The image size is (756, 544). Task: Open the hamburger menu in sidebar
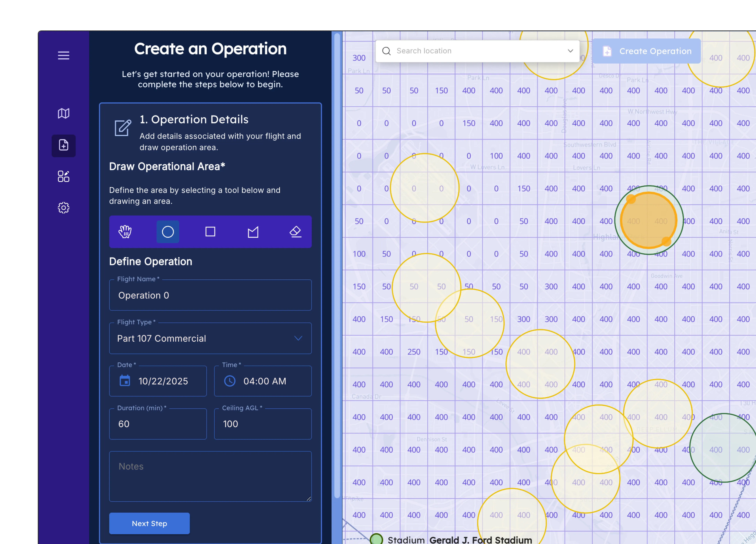tap(63, 55)
